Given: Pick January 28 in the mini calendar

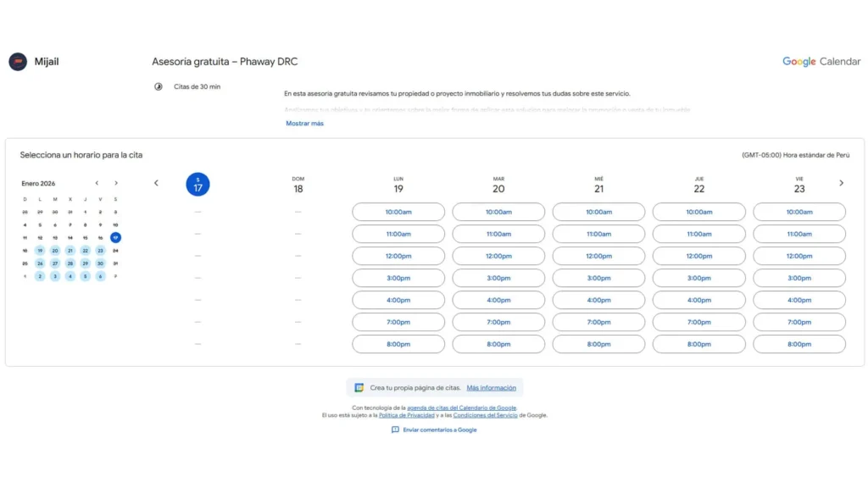Looking at the screenshot, I should coord(70,263).
